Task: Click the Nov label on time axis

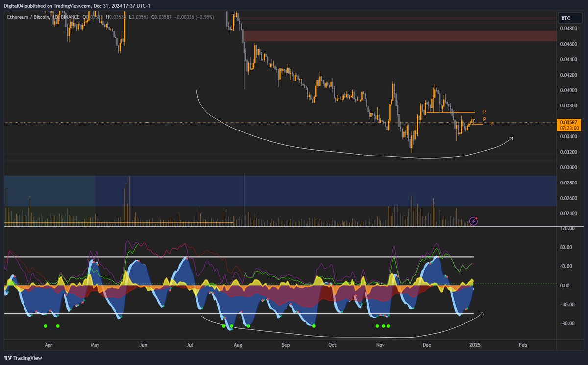Action: point(380,345)
